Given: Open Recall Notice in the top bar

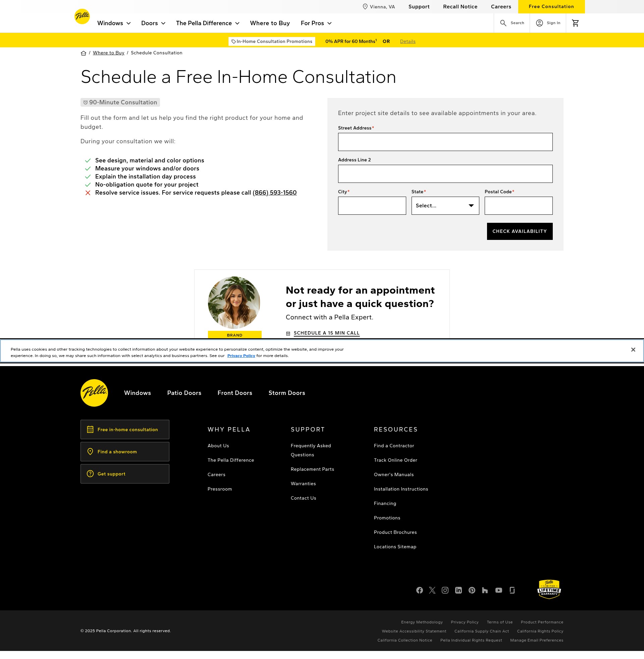Looking at the screenshot, I should pos(460,7).
